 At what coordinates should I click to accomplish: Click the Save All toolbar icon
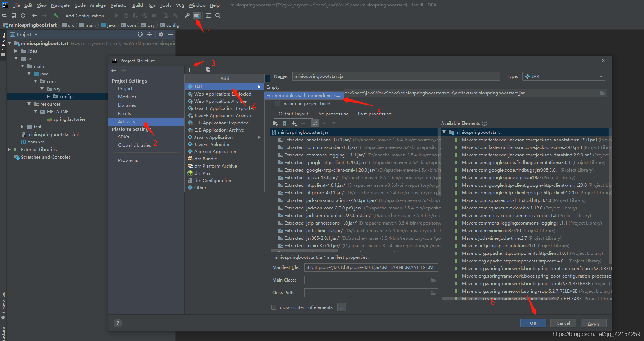[14, 15]
